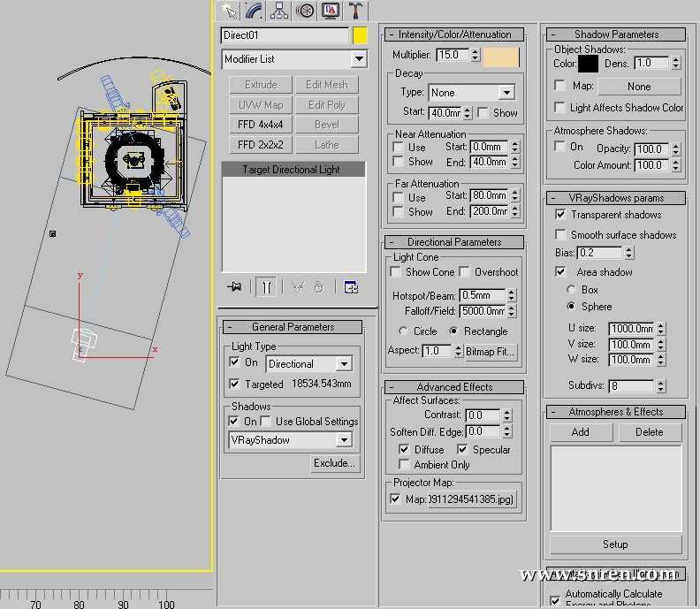Select the Circle light cone shape
This screenshot has height=609, width=700.
404,331
